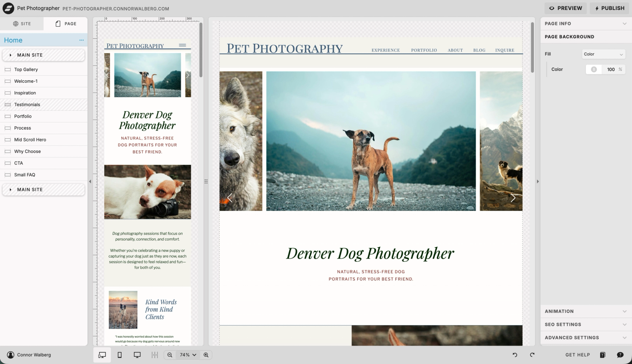The height and width of the screenshot is (364, 632).
Task: Open the help chat bubble
Action: tap(620, 355)
